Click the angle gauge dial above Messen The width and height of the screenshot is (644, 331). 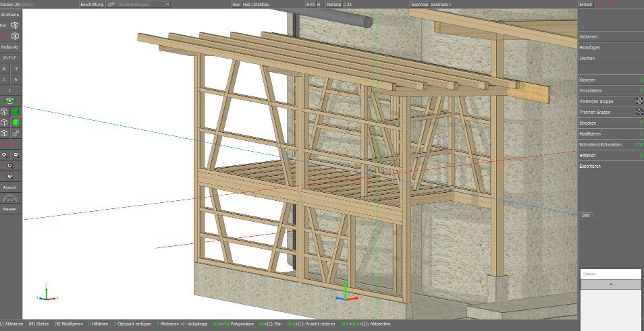point(9,199)
